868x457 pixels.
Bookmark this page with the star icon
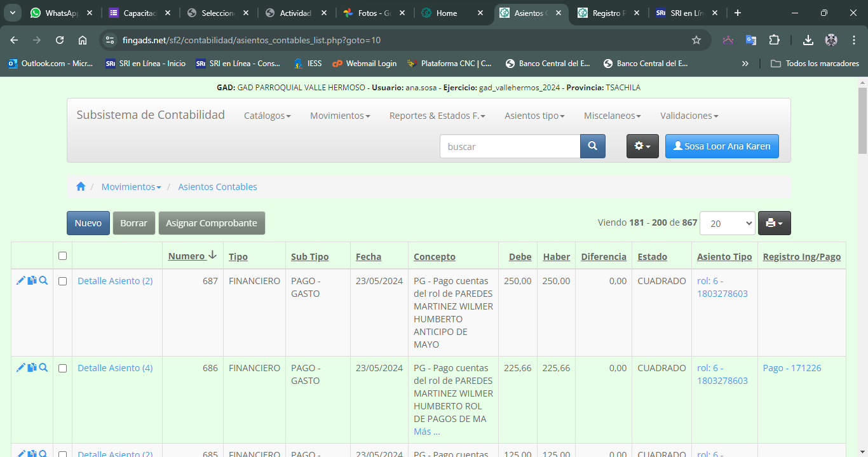click(x=696, y=40)
